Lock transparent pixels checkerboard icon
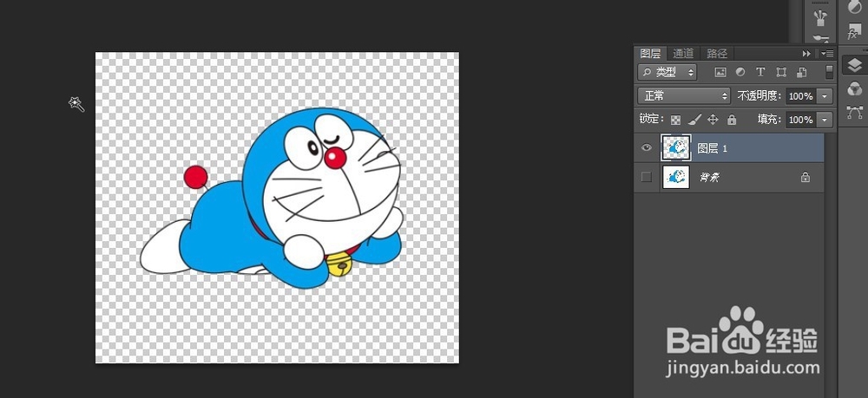The image size is (868, 398). point(675,120)
